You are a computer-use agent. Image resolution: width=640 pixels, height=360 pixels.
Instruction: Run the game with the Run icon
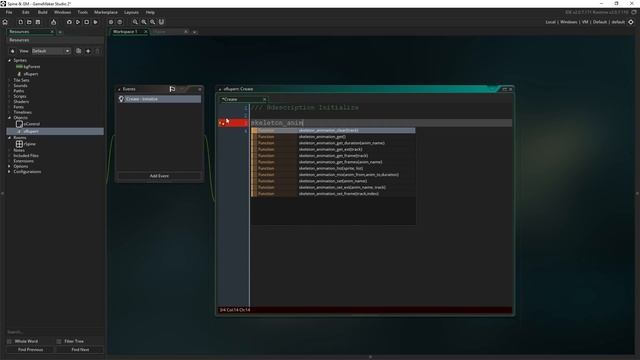[78, 22]
